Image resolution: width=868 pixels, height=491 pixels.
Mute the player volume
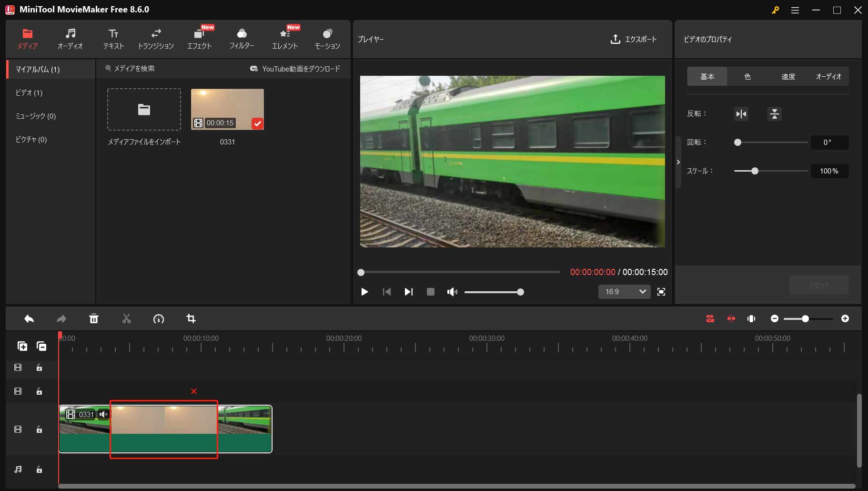pos(452,292)
